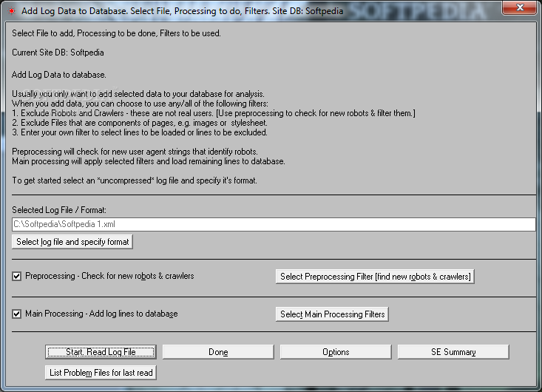Click the 'Selected Log File / Format:' label
The height and width of the screenshot is (392, 542).
[x=59, y=210]
